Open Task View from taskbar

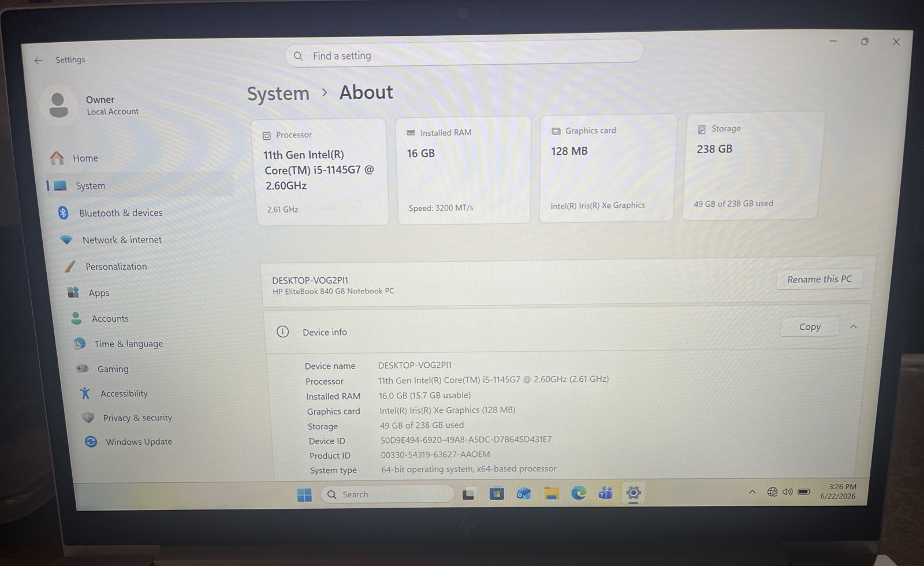pyautogui.click(x=468, y=494)
